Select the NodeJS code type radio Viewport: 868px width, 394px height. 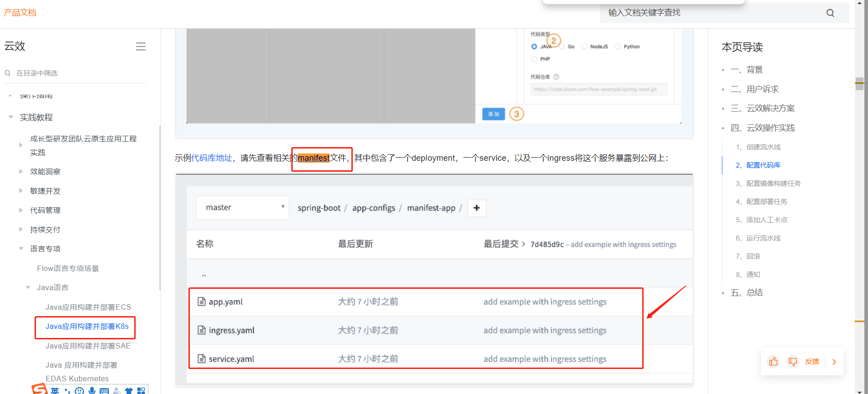tap(584, 46)
